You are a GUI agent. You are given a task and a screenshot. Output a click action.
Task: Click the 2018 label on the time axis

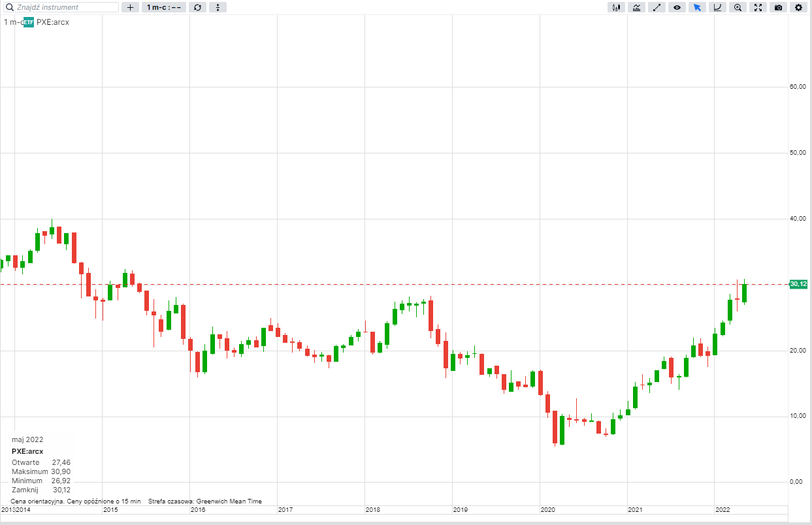coord(373,509)
